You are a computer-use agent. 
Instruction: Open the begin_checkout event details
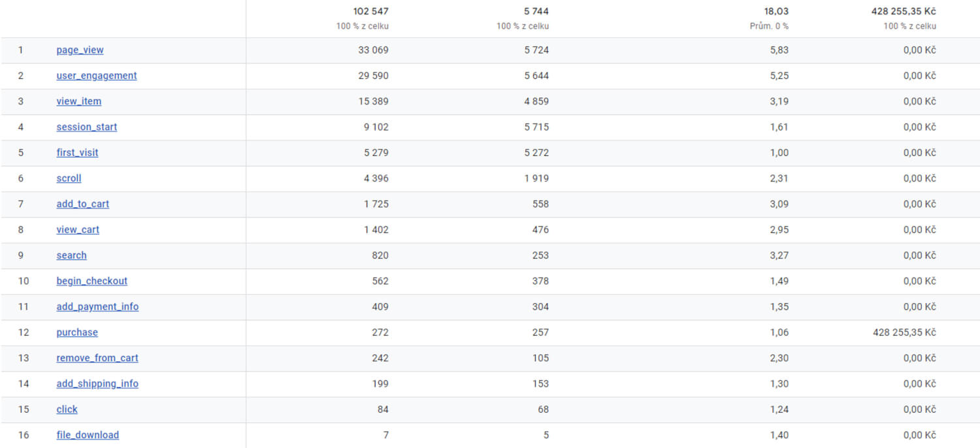[91, 281]
